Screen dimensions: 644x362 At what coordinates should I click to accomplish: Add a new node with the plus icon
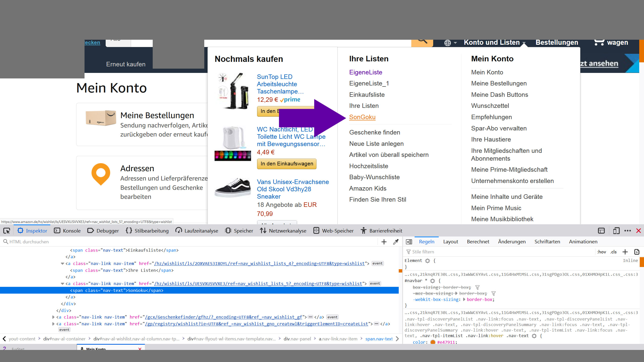(x=384, y=242)
